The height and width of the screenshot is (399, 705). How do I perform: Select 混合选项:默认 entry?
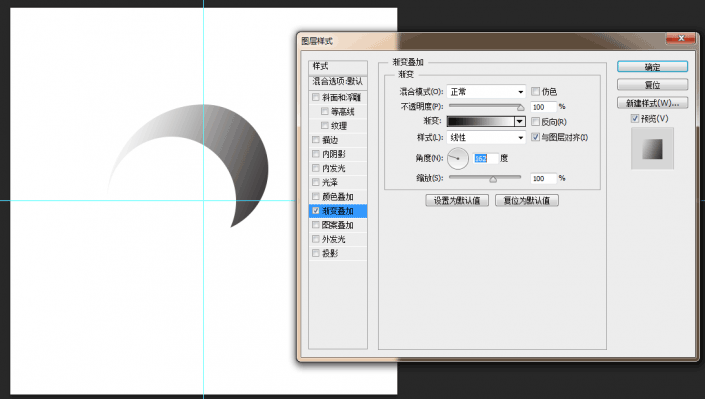tap(338, 81)
